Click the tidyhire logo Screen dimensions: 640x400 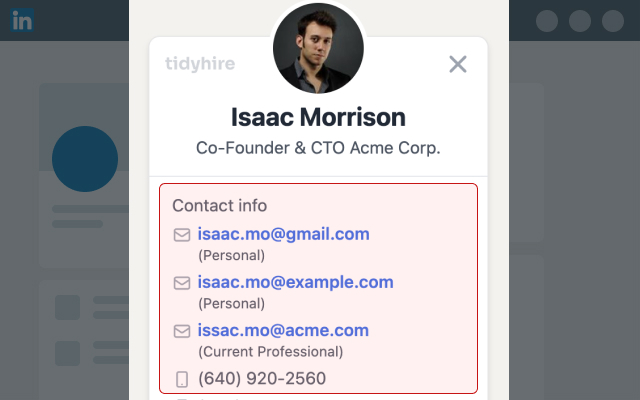[x=200, y=64]
